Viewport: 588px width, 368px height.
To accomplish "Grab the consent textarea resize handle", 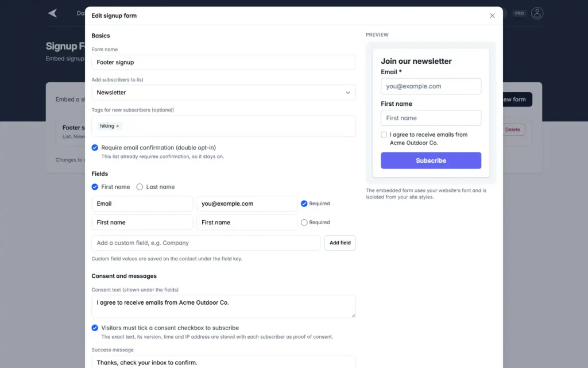I will pos(353,316).
